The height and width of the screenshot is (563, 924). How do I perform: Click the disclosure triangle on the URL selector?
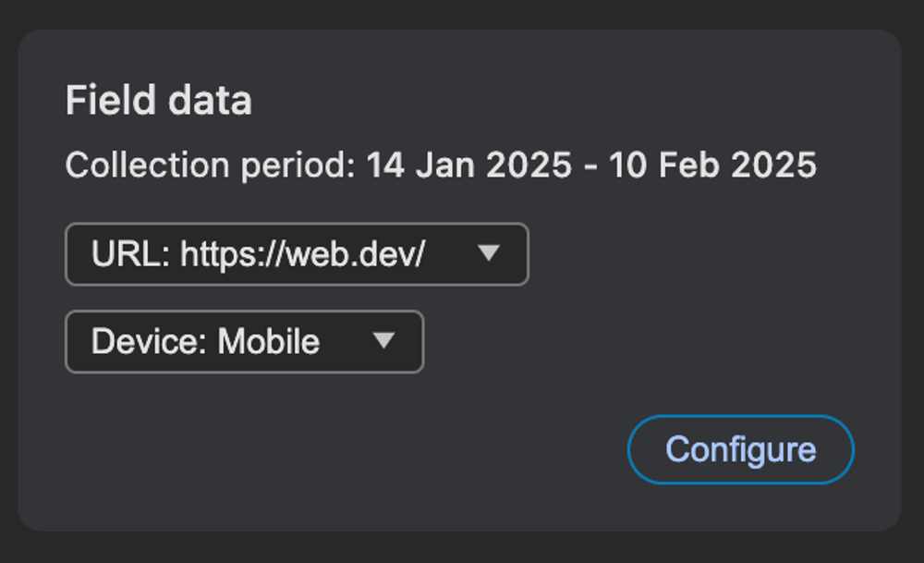(x=491, y=254)
